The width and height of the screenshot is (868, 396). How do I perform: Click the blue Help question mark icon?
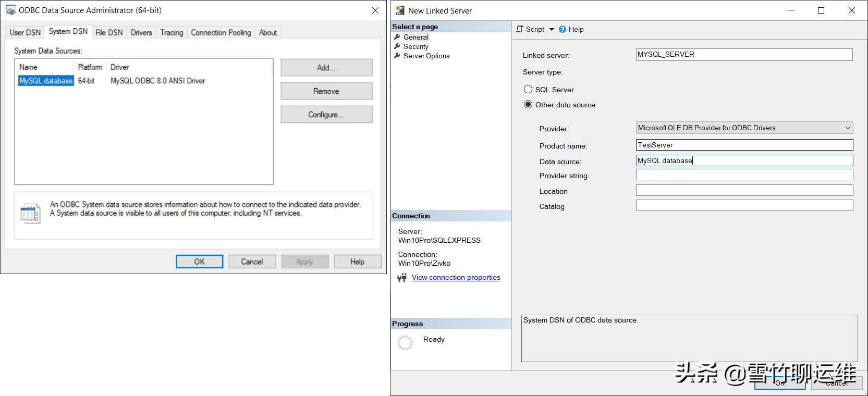click(x=563, y=29)
